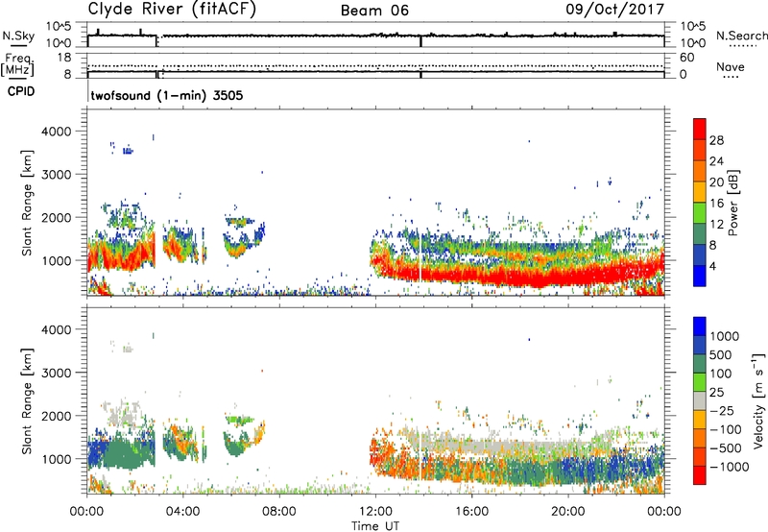Click the -100 label on velocity colorbar

tap(726, 429)
